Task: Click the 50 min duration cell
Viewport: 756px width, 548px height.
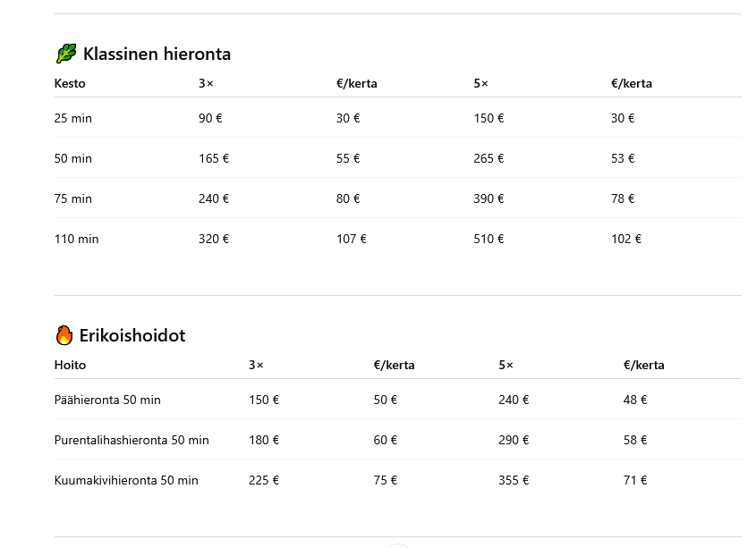Action: click(x=73, y=158)
